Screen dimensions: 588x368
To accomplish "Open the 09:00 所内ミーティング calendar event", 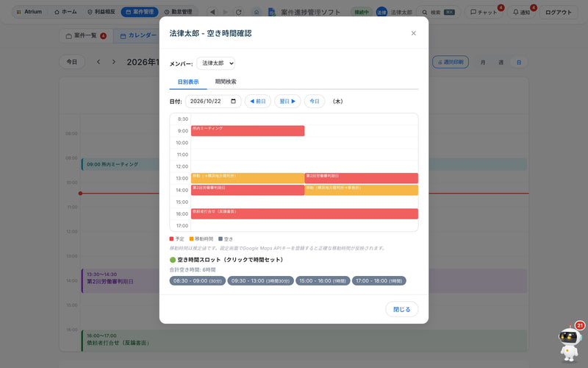I will coord(304,164).
